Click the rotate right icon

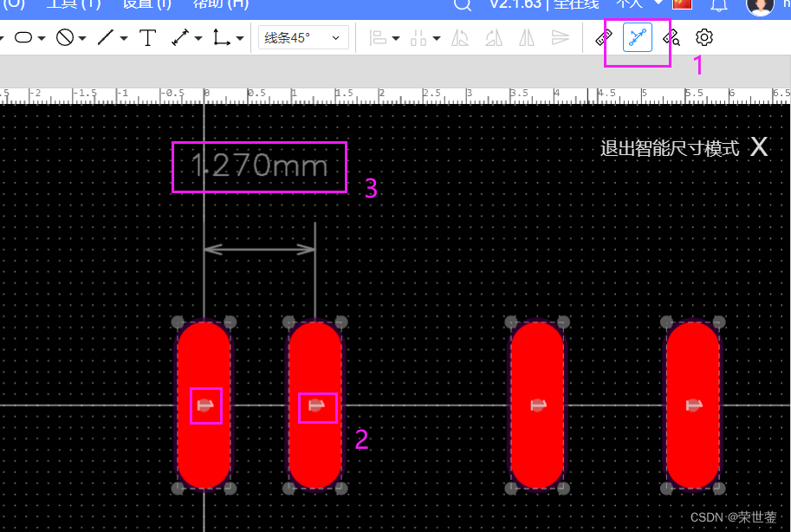(493, 37)
